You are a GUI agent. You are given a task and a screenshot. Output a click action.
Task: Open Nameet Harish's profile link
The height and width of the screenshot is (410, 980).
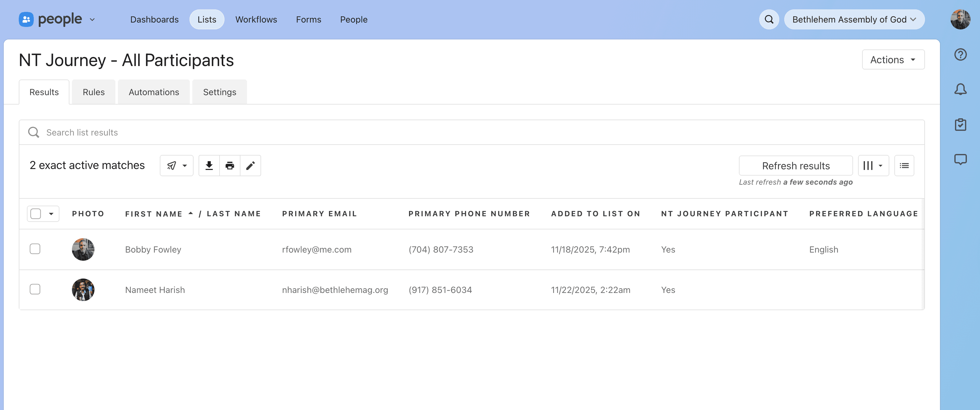pos(155,290)
